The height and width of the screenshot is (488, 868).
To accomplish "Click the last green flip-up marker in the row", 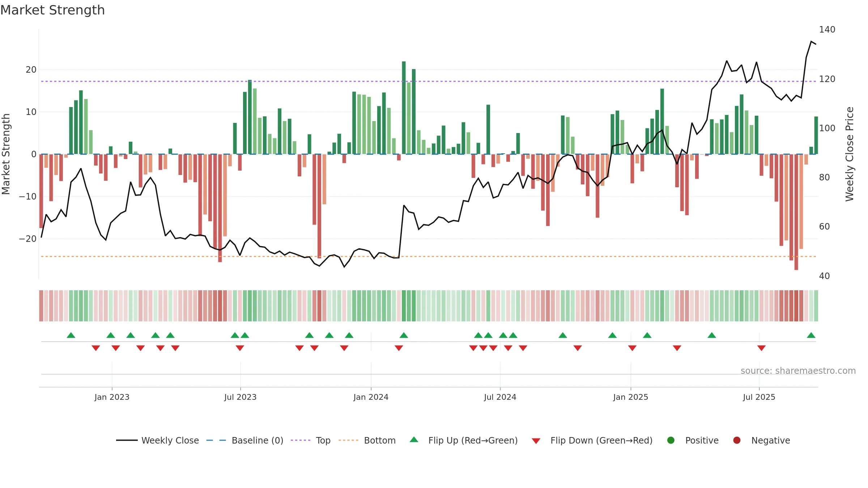I will point(811,335).
